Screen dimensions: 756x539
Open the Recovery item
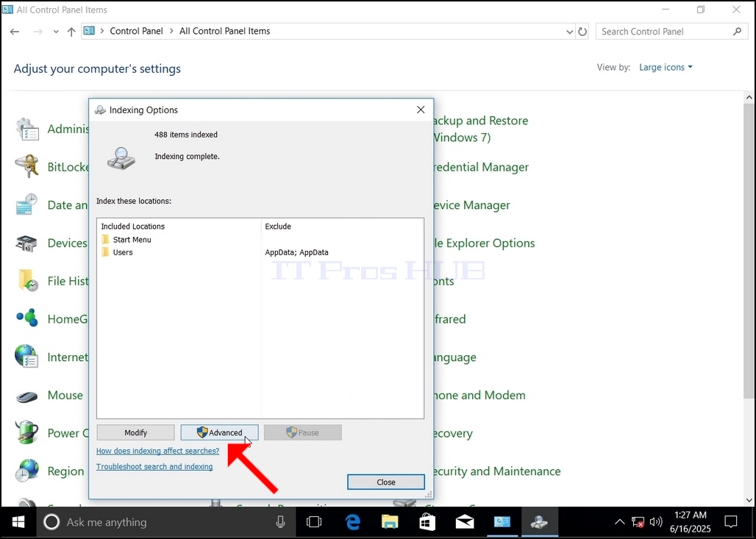(453, 433)
